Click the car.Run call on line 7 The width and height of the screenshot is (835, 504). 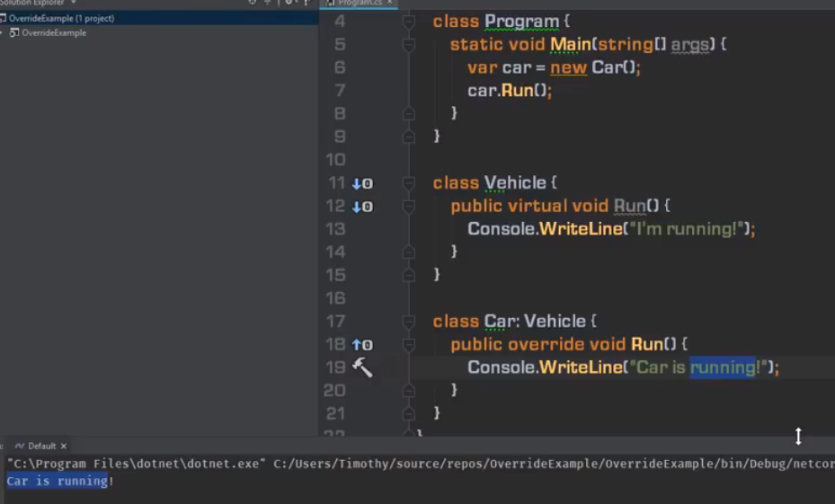coord(510,91)
